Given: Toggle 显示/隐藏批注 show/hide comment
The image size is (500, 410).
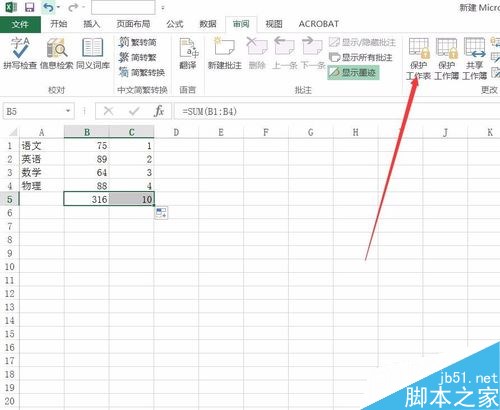Looking at the screenshot, I should pyautogui.click(x=362, y=42).
